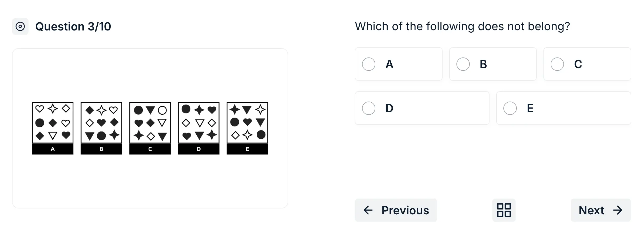The height and width of the screenshot is (240, 644).
Task: Go to the Next question
Action: click(600, 210)
